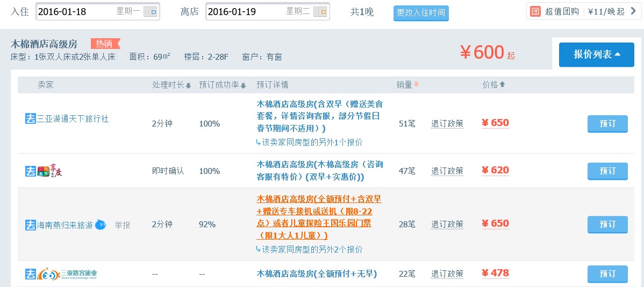Click the 热销 hot-sale tag
The image size is (644, 287).
(105, 44)
